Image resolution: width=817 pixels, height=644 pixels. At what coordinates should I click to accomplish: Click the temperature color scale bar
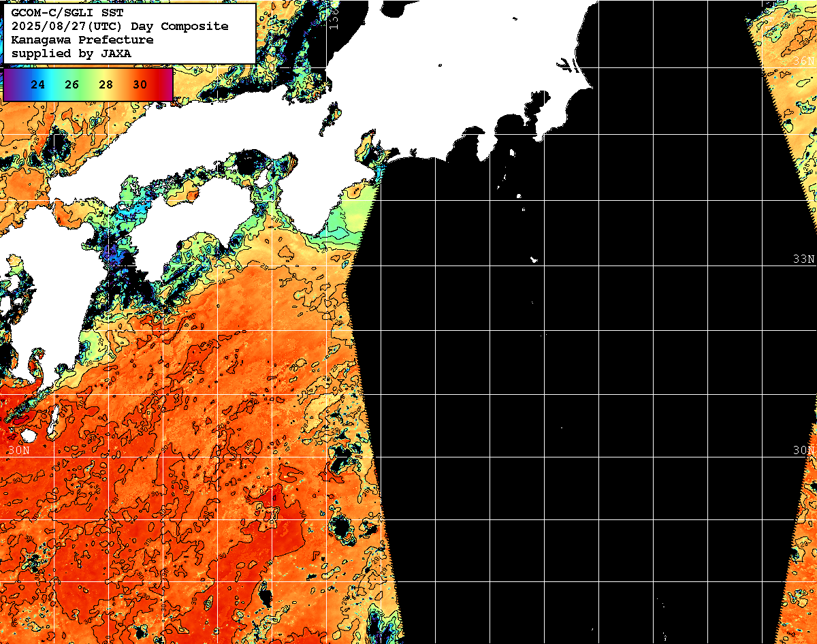point(89,84)
